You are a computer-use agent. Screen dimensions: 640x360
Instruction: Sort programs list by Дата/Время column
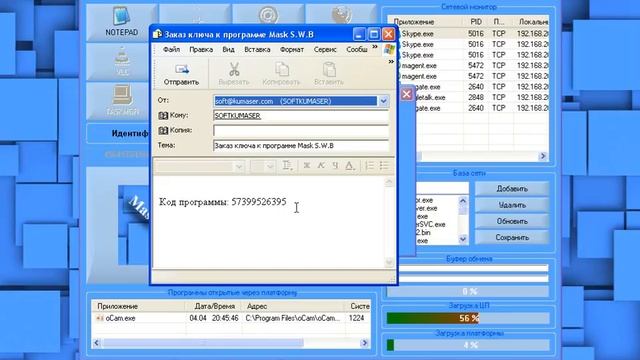(214, 306)
